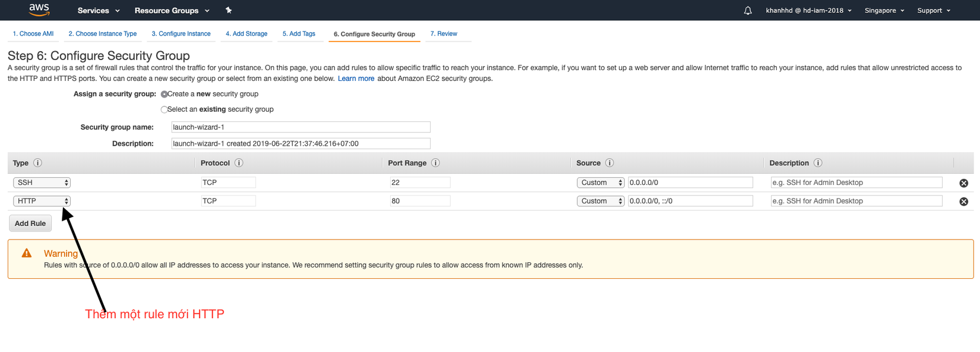Switch to 3. Configure Instance step
Viewport: 980px width, 352px height.
coord(181,34)
